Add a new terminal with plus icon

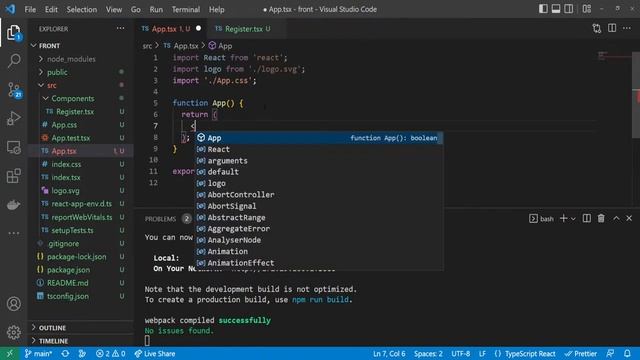pyautogui.click(x=563, y=218)
